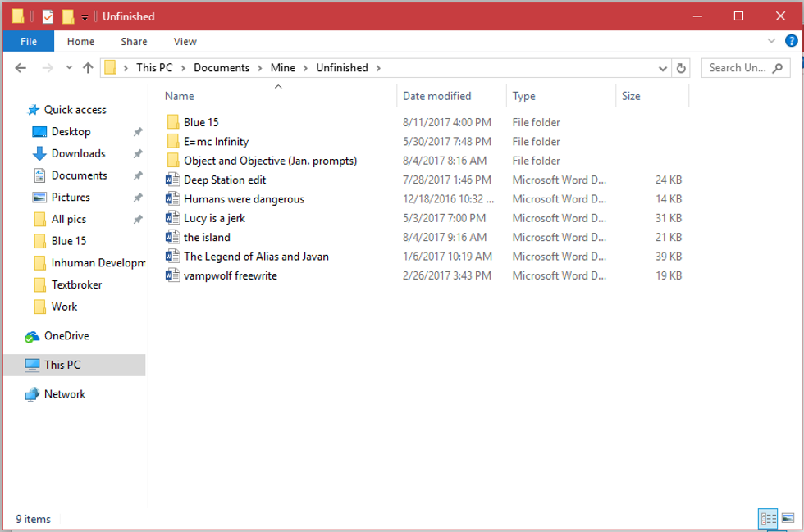This screenshot has height=532, width=804.
Task: Go up one folder level arrow
Action: (x=88, y=68)
